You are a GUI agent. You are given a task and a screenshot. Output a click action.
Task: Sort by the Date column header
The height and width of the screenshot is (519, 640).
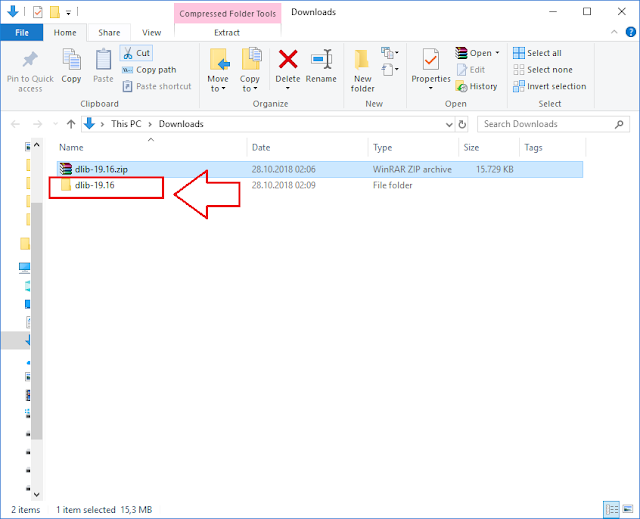coord(309,147)
